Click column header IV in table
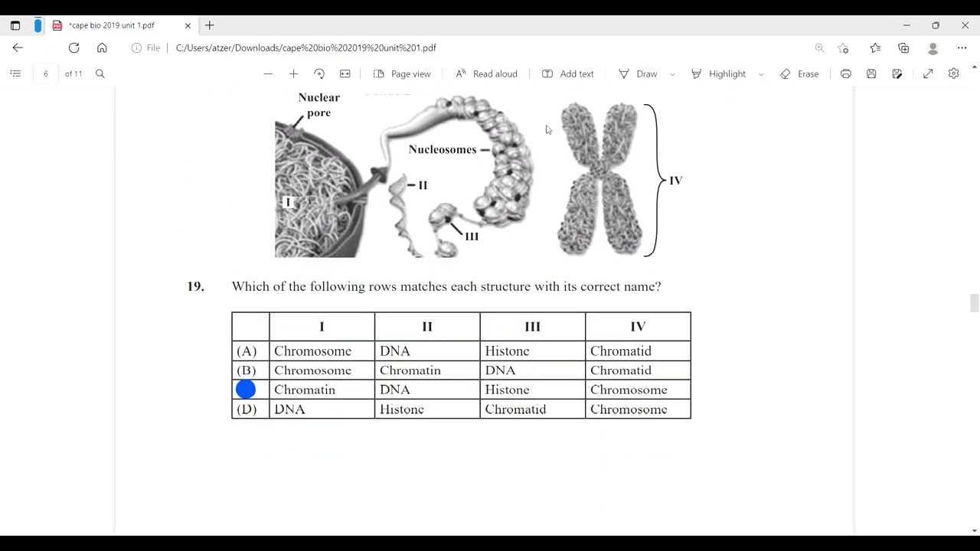Screen dimensions: 980x551 [x=638, y=327]
